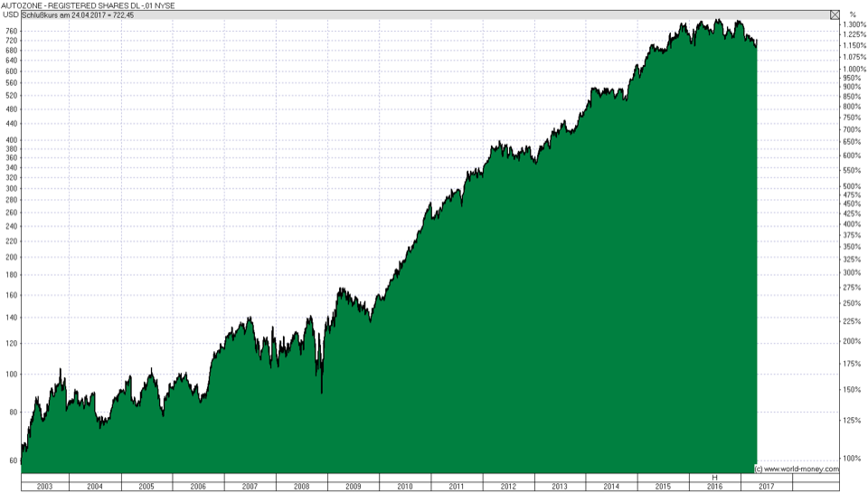The width and height of the screenshot is (868, 493).
Task: Click the 140 price axis label
Action: (x=12, y=318)
